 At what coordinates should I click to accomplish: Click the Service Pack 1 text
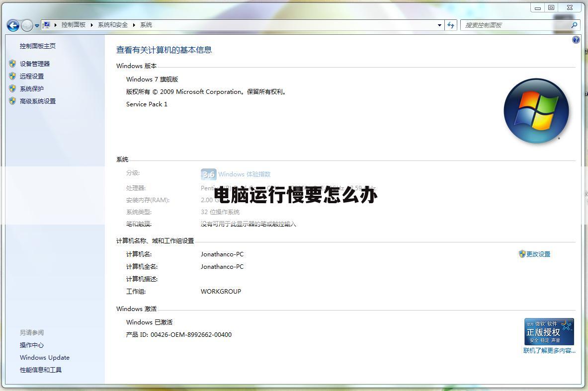pyautogui.click(x=147, y=104)
